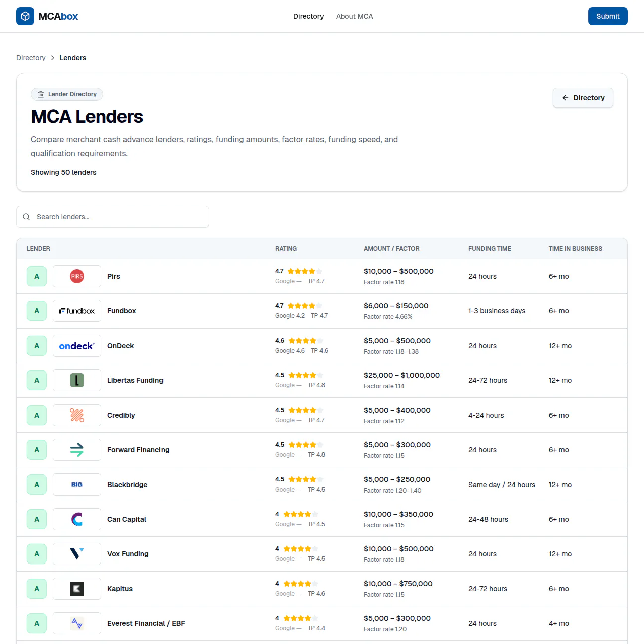Screen dimensions: 644x644
Task: Click the Submit button
Action: 608,16
